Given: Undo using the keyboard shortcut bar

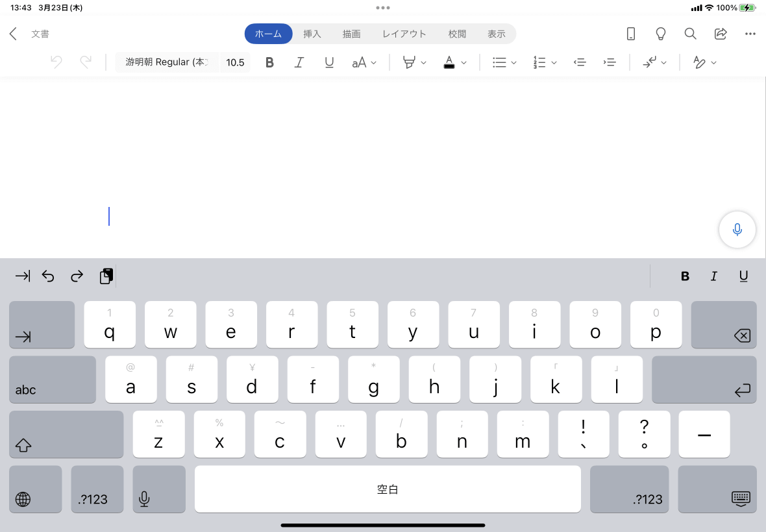Looking at the screenshot, I should click(48, 276).
